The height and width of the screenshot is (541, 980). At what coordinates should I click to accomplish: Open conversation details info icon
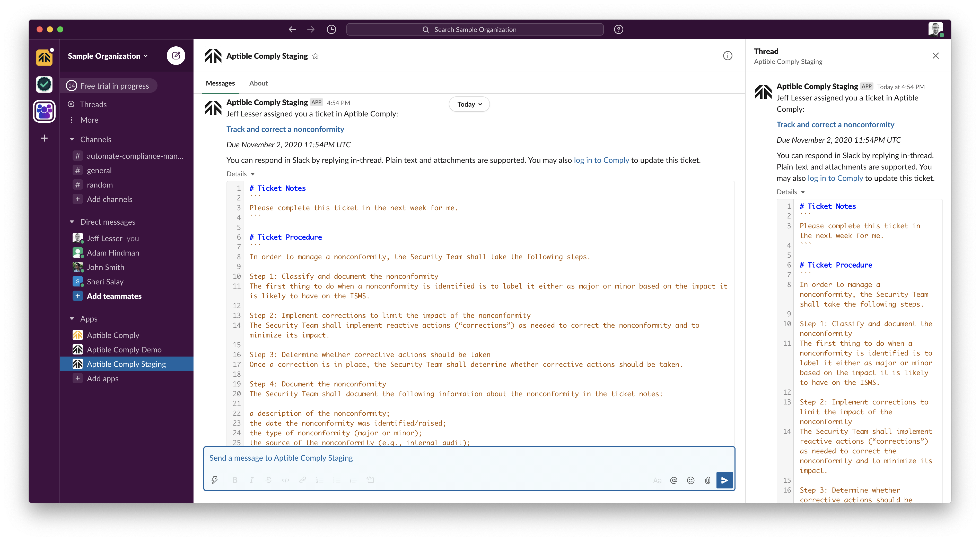click(727, 56)
